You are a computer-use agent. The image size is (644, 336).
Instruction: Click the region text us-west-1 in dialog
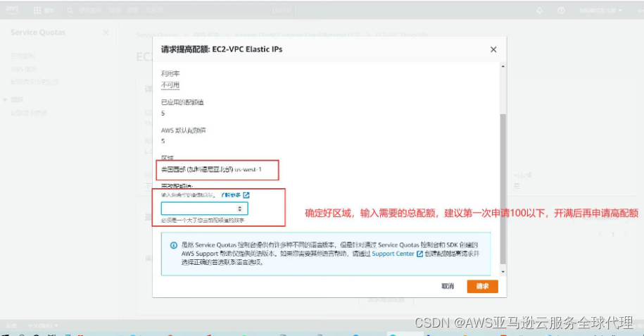point(248,170)
